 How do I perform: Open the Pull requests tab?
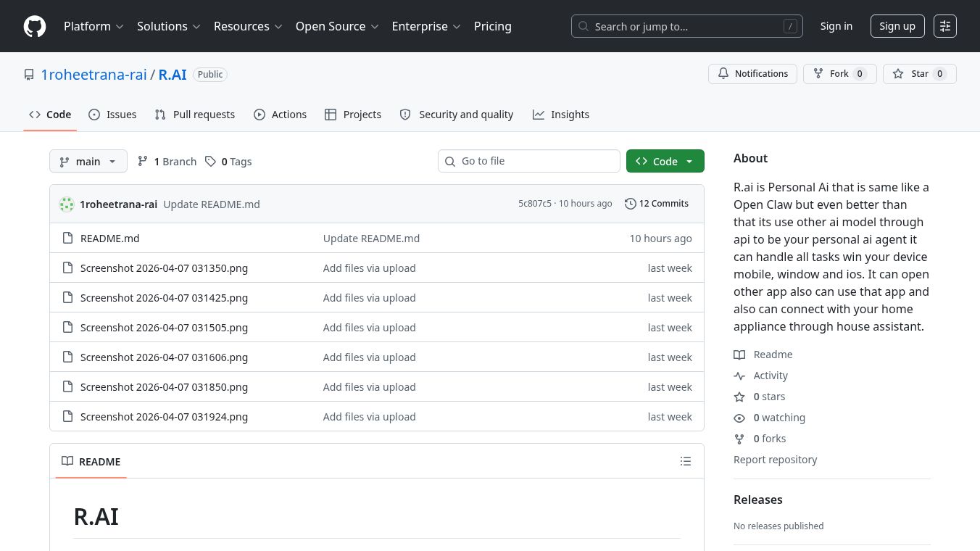195,115
